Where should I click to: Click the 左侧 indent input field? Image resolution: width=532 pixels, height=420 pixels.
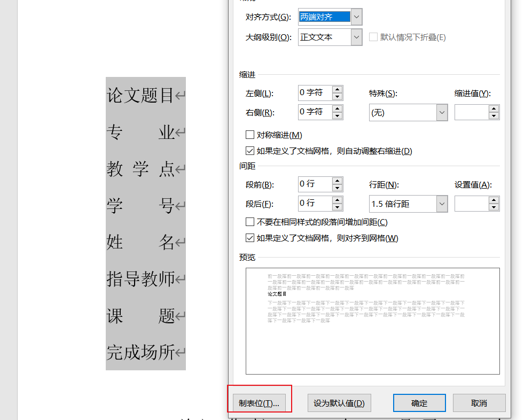(315, 92)
